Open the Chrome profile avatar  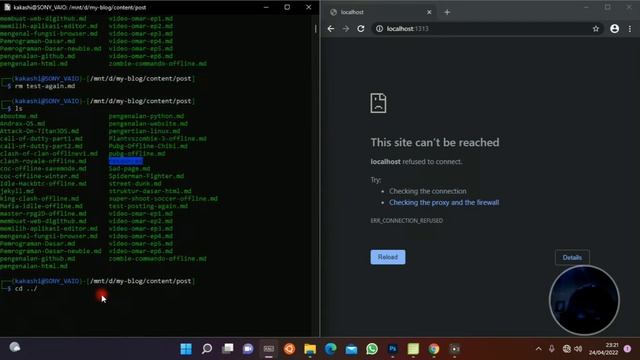[x=614, y=29]
